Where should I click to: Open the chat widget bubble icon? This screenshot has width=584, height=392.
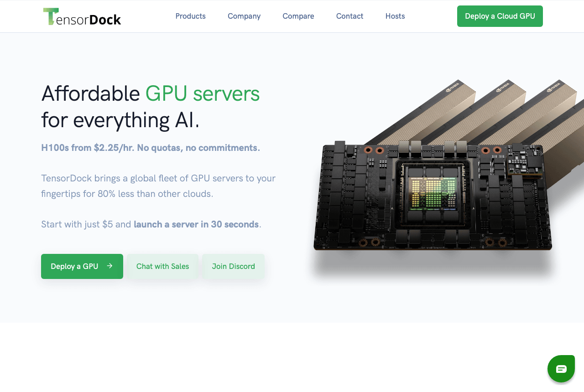(x=561, y=369)
